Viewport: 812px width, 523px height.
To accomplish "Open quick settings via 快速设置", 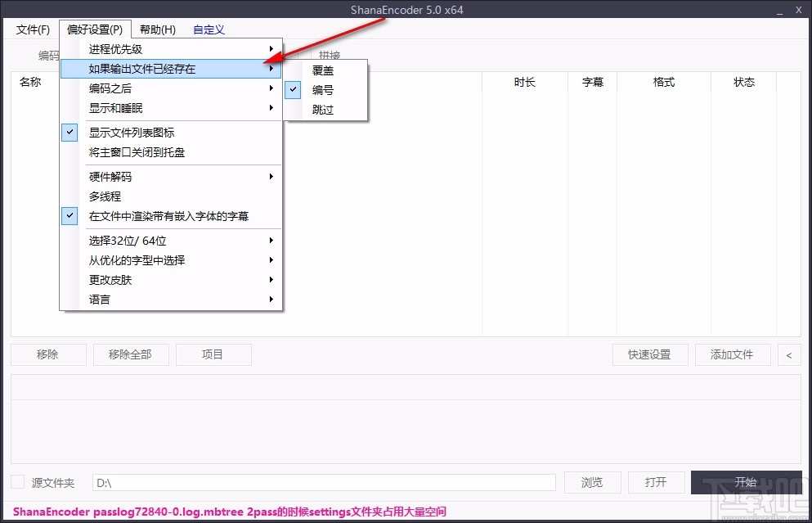I will tap(649, 354).
